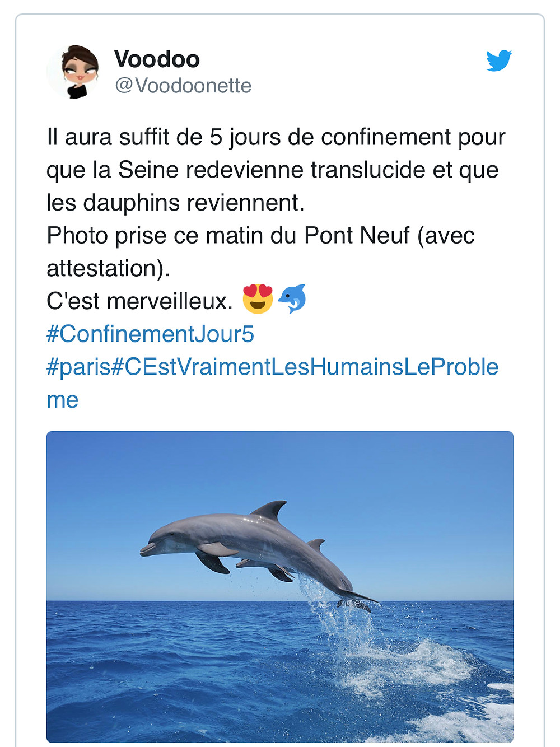The image size is (560, 747).
Task: Click the Twitter bird logo icon
Action: (x=499, y=60)
